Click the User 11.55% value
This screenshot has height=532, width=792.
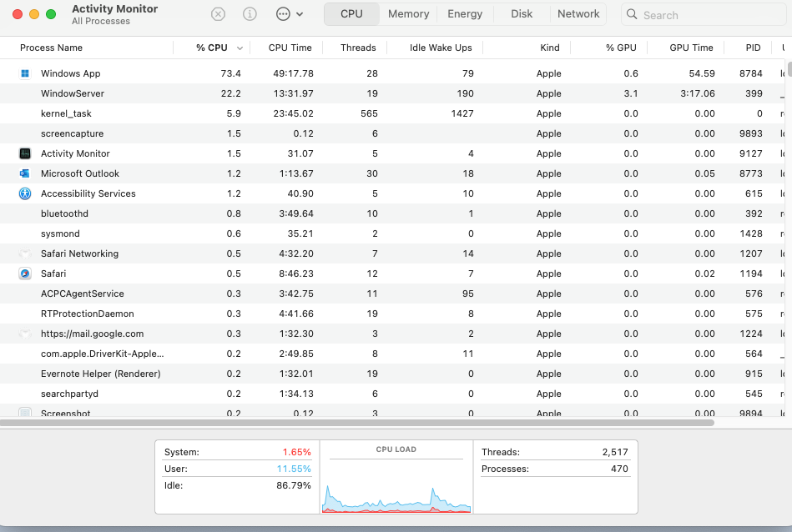pyautogui.click(x=294, y=469)
